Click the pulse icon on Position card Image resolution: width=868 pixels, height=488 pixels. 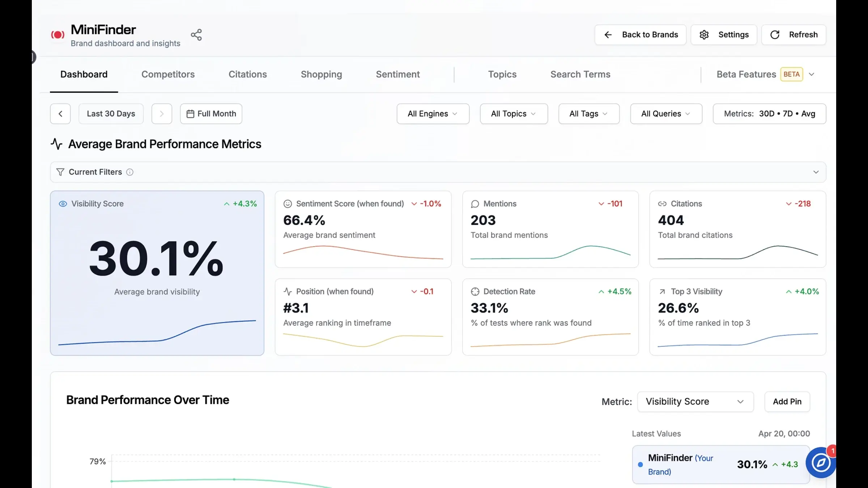pyautogui.click(x=288, y=291)
